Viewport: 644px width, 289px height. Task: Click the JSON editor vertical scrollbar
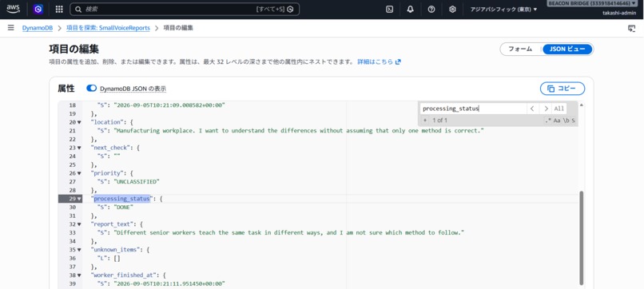click(581, 238)
